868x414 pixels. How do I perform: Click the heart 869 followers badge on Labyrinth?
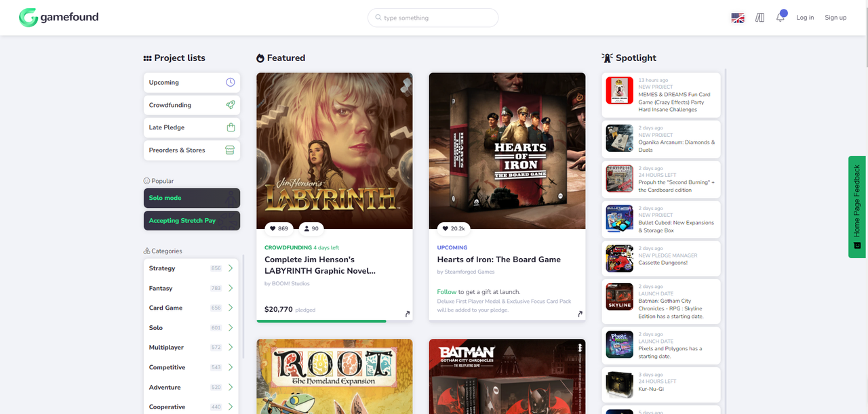pyautogui.click(x=279, y=228)
